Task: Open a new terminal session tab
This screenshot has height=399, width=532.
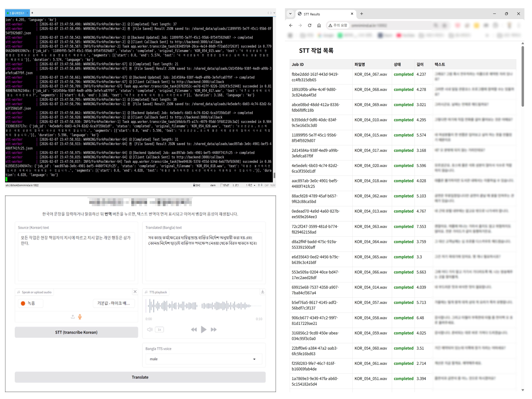Action: [x=32, y=13]
